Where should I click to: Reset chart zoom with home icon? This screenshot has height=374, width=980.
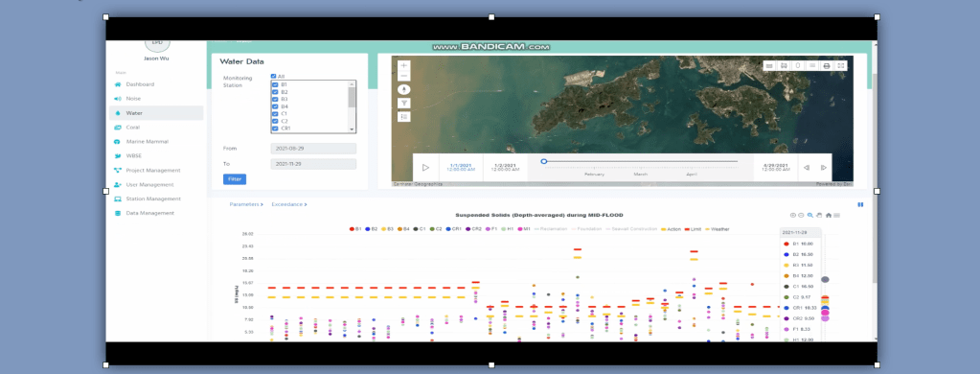click(x=828, y=215)
